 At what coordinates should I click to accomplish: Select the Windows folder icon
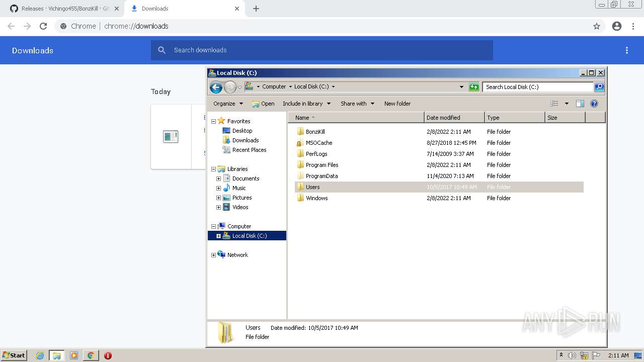point(300,198)
